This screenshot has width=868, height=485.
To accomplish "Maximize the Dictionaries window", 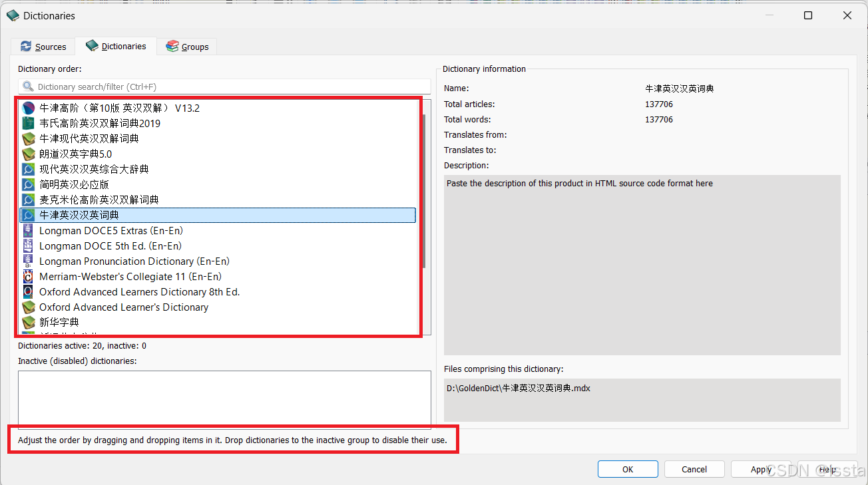I will (x=808, y=15).
